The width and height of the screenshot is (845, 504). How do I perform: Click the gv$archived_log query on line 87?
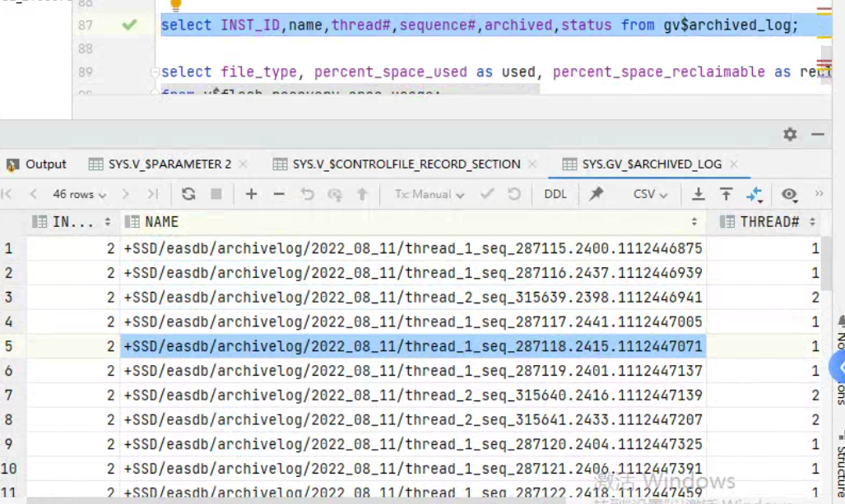coord(480,25)
